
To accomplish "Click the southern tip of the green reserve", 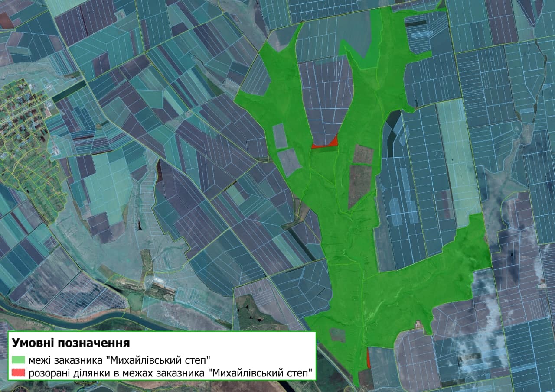I will pos(356,381).
